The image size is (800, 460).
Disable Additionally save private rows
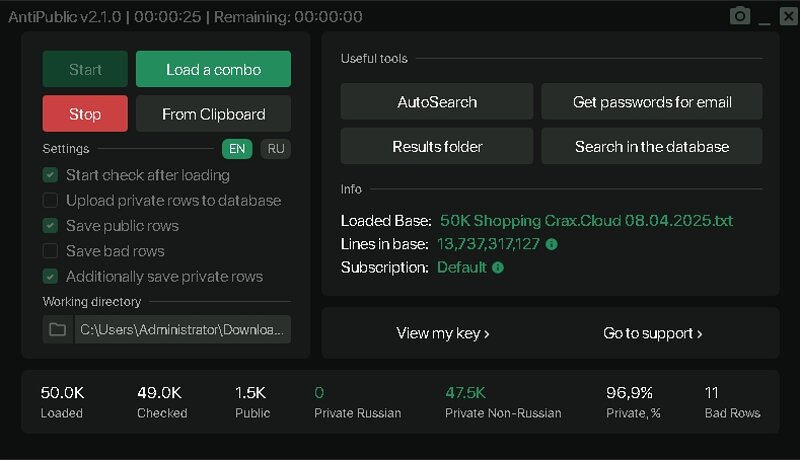tap(50, 276)
